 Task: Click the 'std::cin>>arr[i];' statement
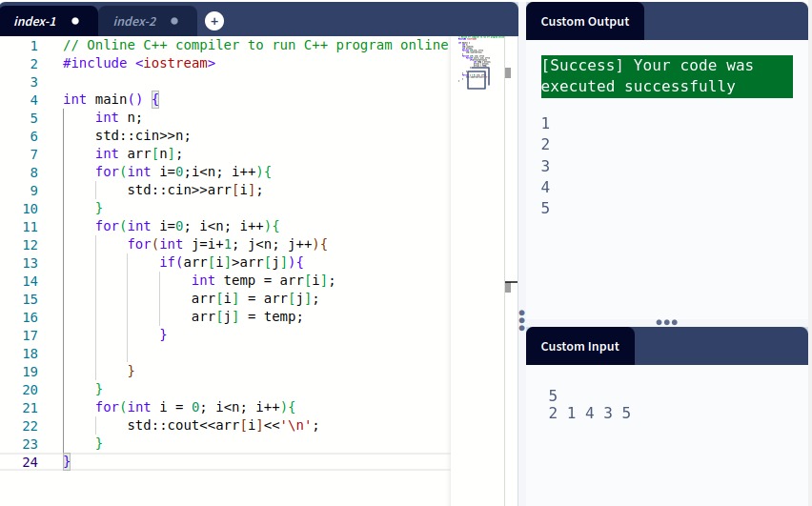coord(195,190)
